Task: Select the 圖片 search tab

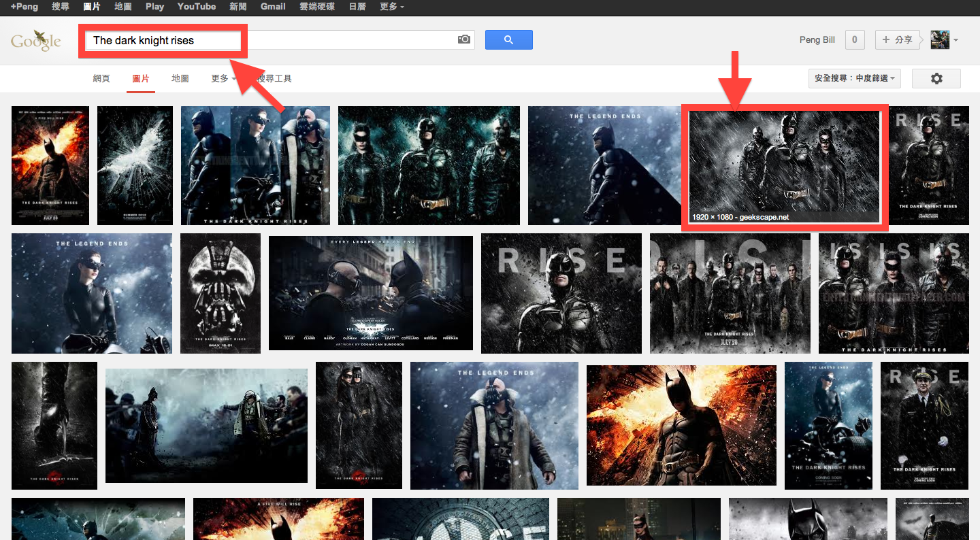Action: point(141,78)
